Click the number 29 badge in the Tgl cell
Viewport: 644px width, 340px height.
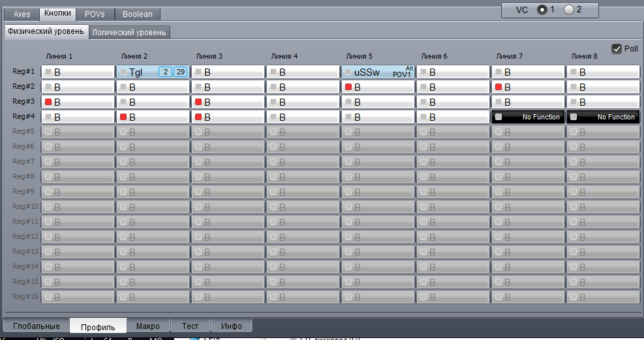click(x=180, y=72)
